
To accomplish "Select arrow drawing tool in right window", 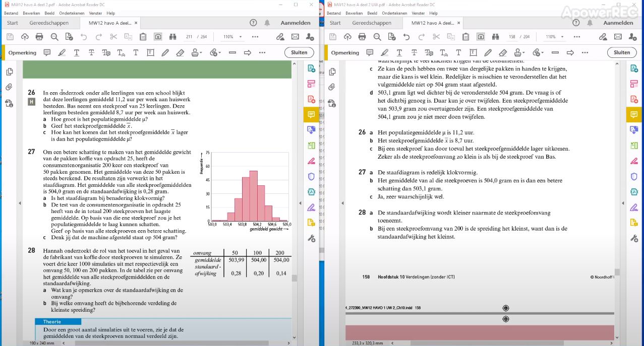I will [570, 52].
